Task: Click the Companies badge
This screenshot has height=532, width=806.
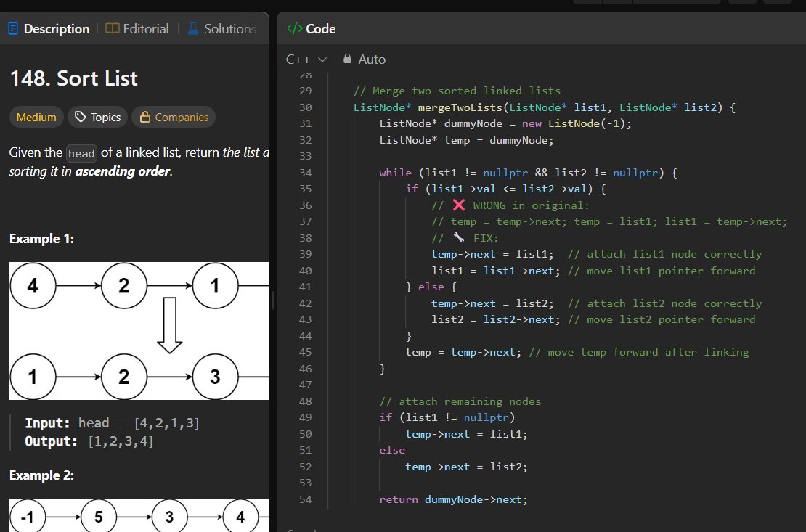Action: (173, 117)
